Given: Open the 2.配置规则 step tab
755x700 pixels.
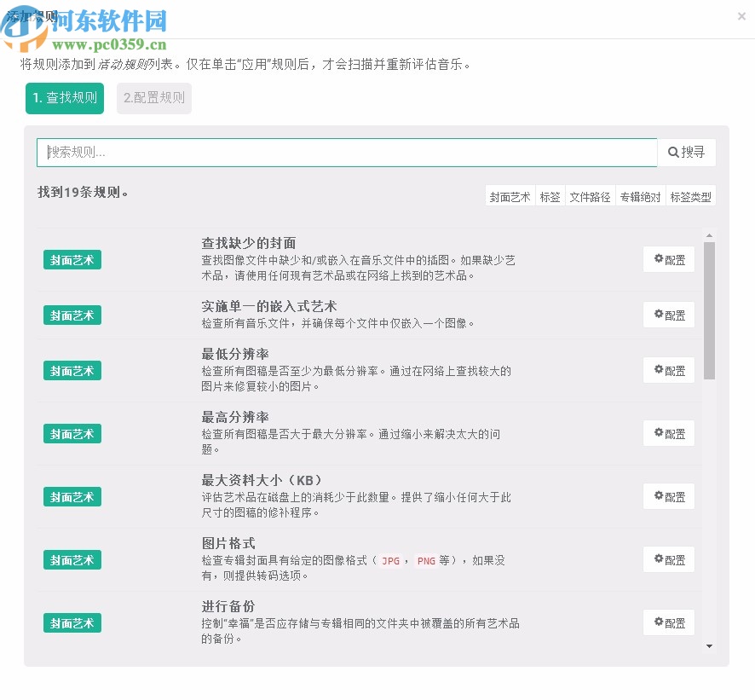Looking at the screenshot, I should pyautogui.click(x=154, y=98).
